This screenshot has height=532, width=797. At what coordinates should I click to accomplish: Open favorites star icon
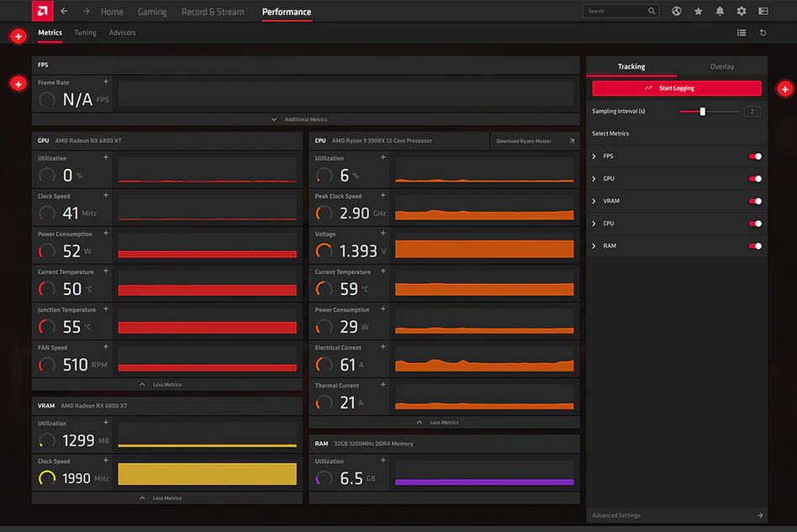point(699,11)
